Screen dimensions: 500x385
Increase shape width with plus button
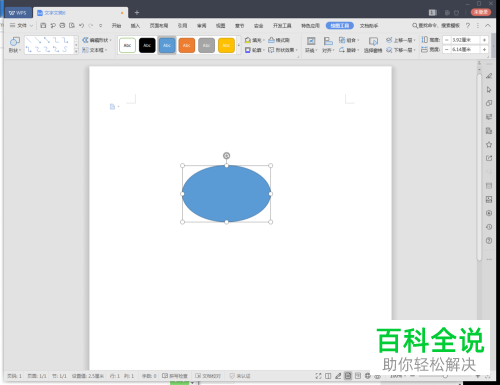(x=484, y=49)
